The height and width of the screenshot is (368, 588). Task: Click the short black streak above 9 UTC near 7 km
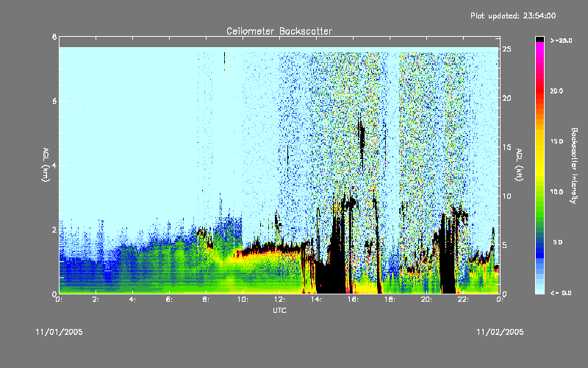point(224,61)
